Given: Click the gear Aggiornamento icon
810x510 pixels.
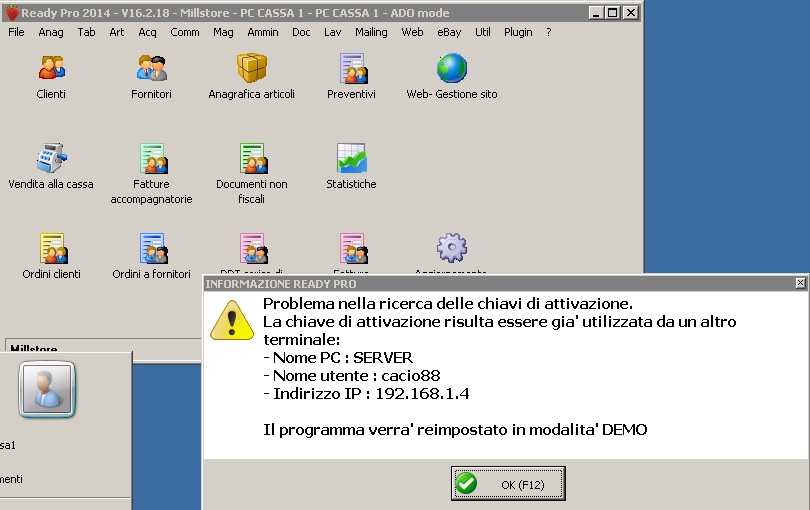Looking at the screenshot, I should [x=452, y=248].
